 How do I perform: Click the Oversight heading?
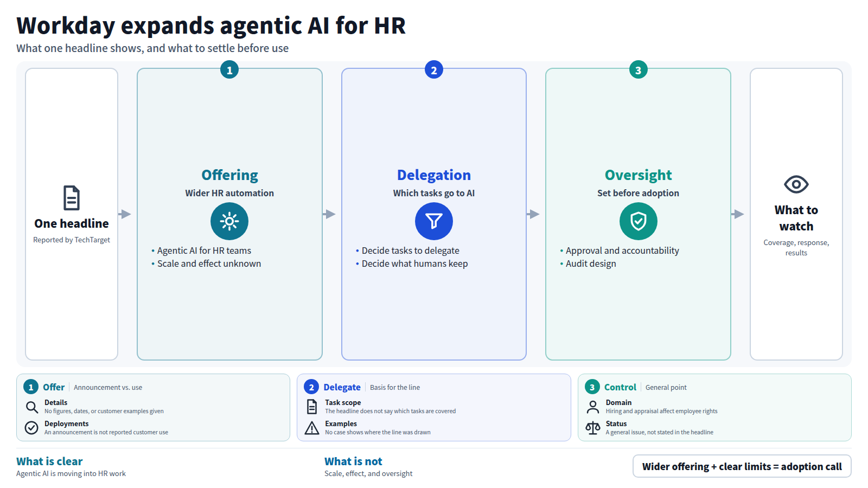click(x=639, y=175)
